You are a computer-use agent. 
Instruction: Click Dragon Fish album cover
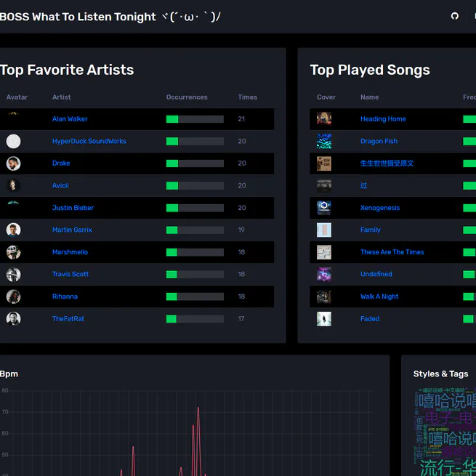tap(324, 142)
